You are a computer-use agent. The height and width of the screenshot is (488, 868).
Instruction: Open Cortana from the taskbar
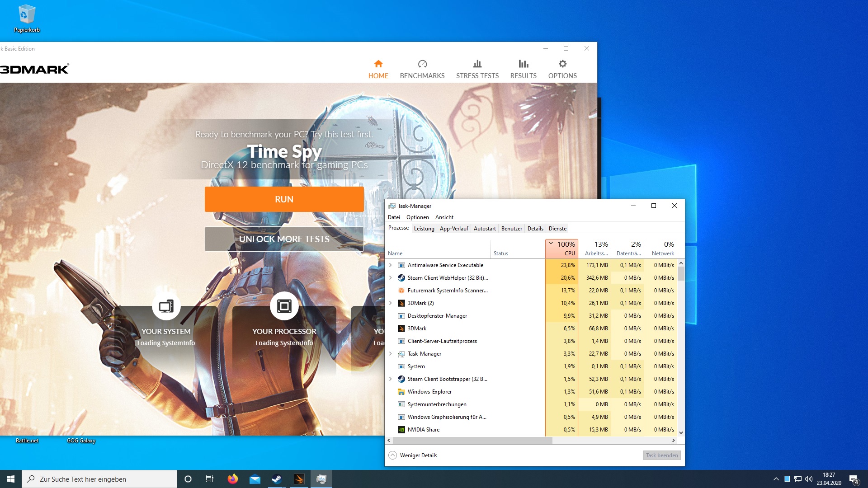point(188,479)
